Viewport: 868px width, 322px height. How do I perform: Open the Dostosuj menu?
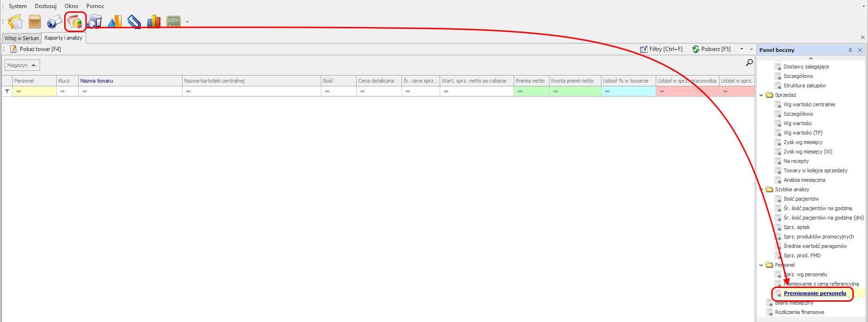point(45,6)
